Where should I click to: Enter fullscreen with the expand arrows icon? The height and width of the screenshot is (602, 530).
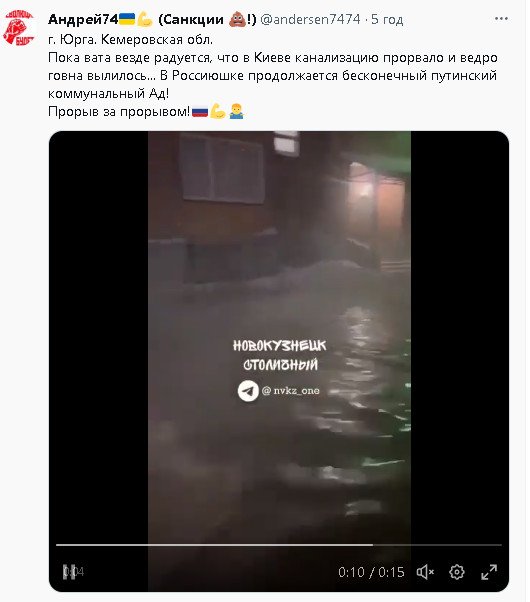tap(489, 572)
